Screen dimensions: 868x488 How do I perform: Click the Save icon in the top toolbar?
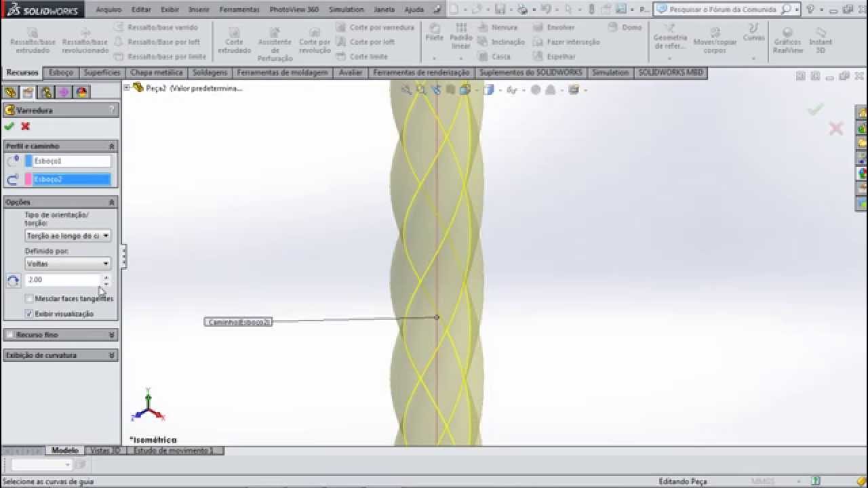pos(500,9)
